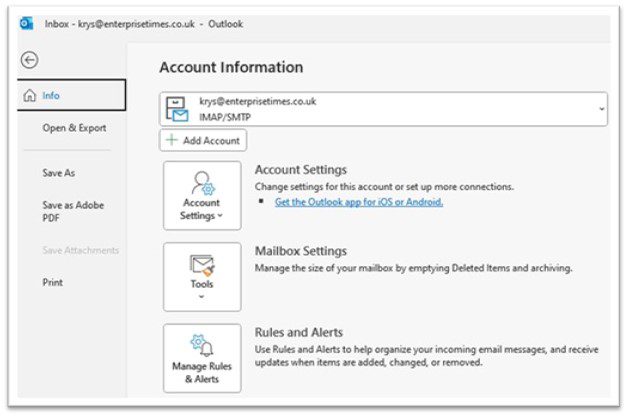The height and width of the screenshot is (417, 628).
Task: Open the Print page
Action: [x=52, y=282]
